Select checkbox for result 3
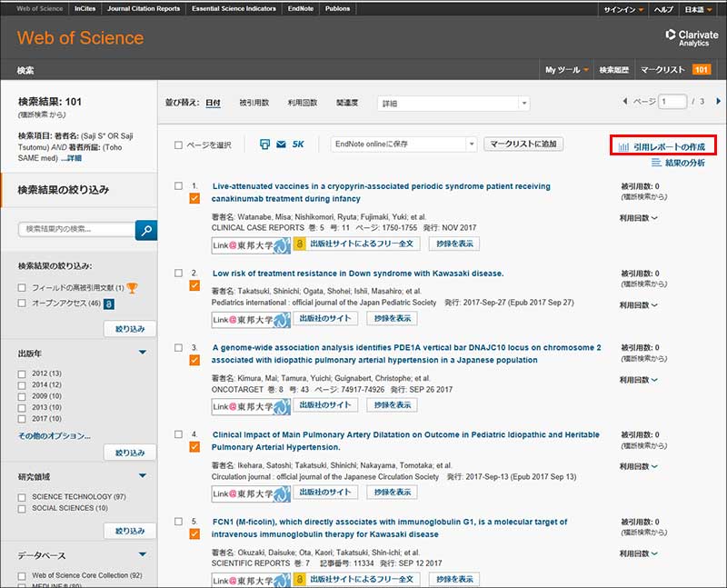Image resolution: width=727 pixels, height=588 pixels. point(178,347)
